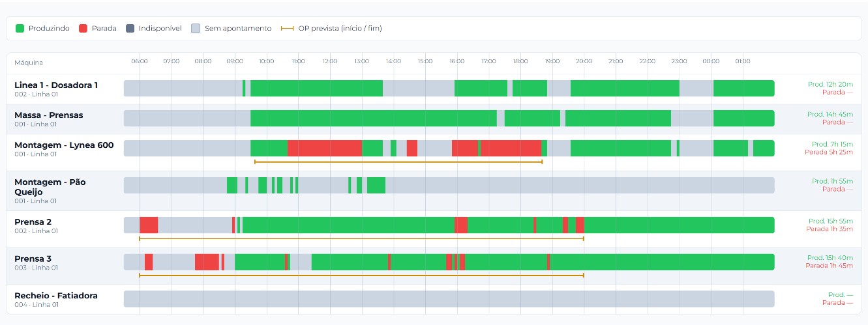
Task: Click the OP prevista line under Prensa 3
Action: click(x=361, y=276)
